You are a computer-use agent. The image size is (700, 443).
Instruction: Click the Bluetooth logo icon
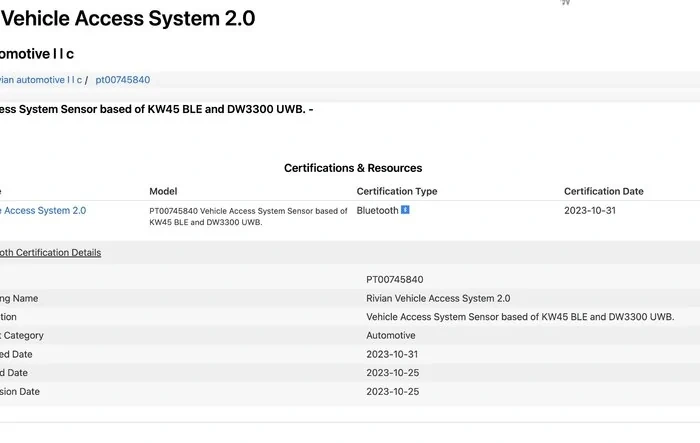(405, 210)
